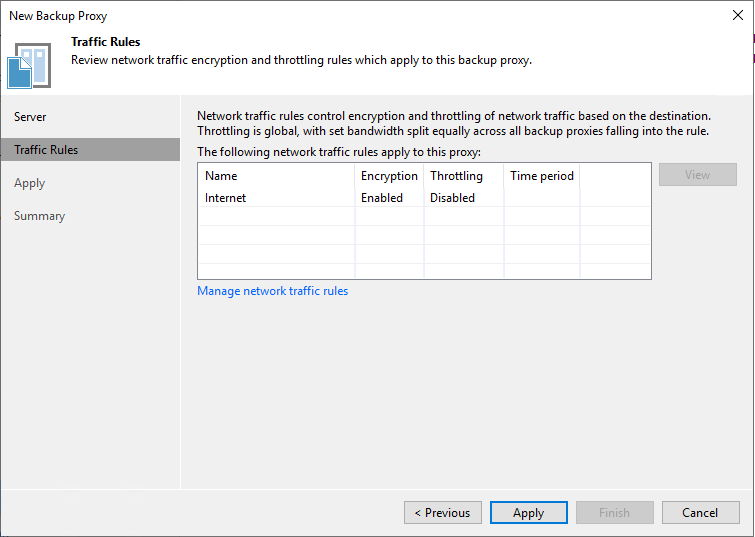This screenshot has height=537, width=755.
Task: Click the Time period column header
Action: click(541, 176)
